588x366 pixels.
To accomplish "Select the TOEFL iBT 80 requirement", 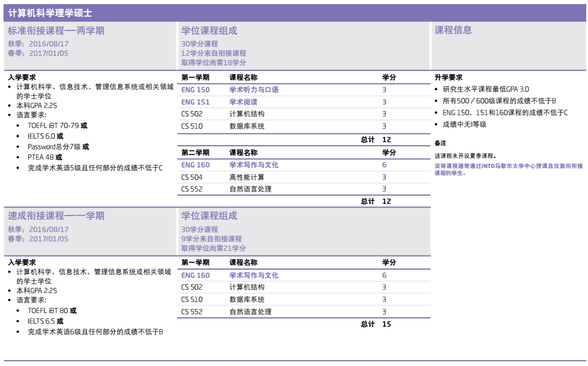I will [x=52, y=311].
